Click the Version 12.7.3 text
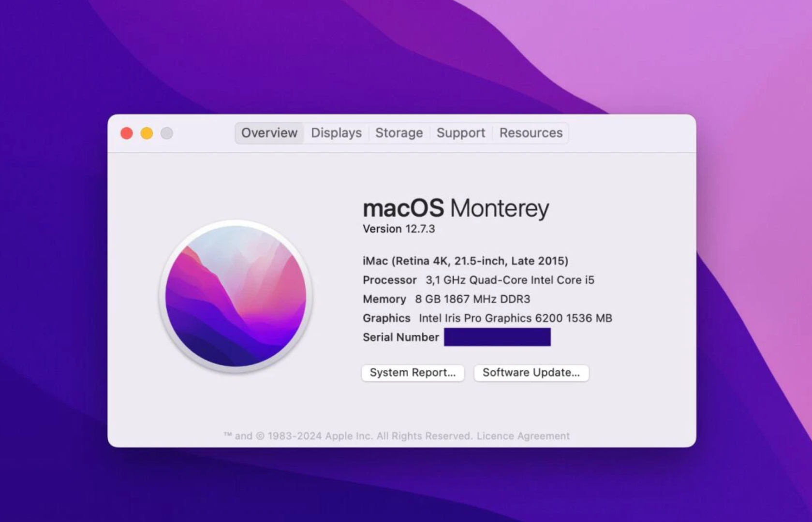812x522 pixels. [x=399, y=229]
